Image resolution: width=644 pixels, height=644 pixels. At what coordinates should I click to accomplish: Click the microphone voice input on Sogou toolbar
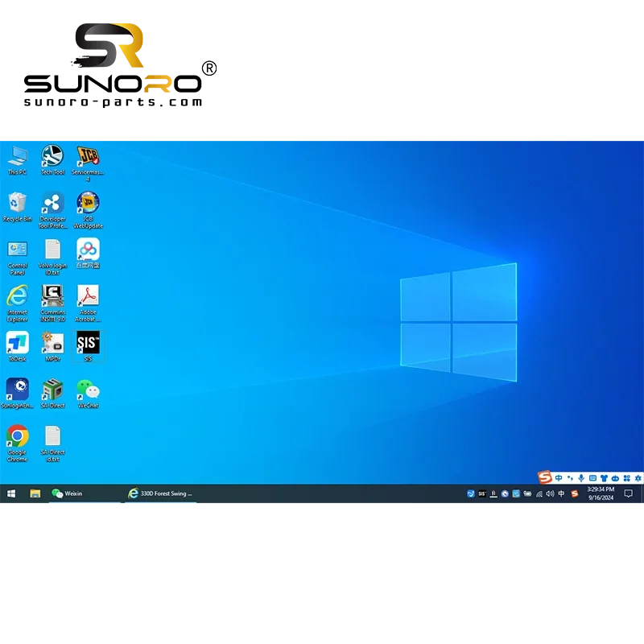pyautogui.click(x=581, y=478)
